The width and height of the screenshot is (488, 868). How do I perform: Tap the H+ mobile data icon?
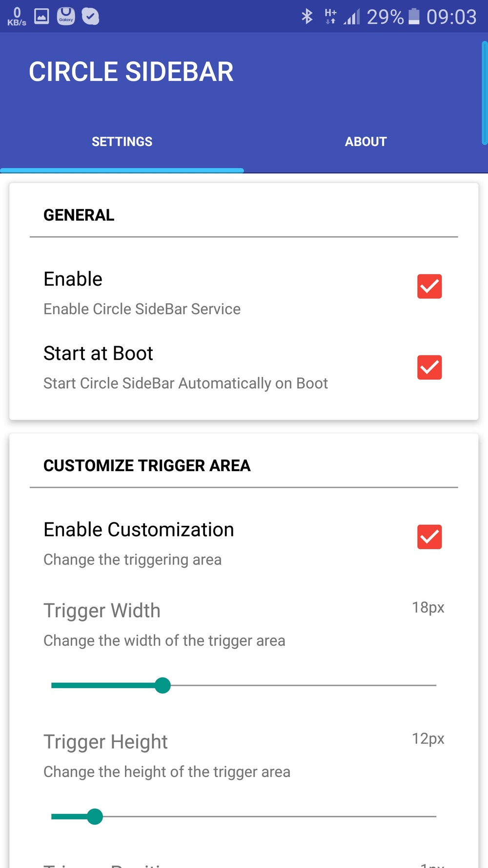pyautogui.click(x=330, y=17)
